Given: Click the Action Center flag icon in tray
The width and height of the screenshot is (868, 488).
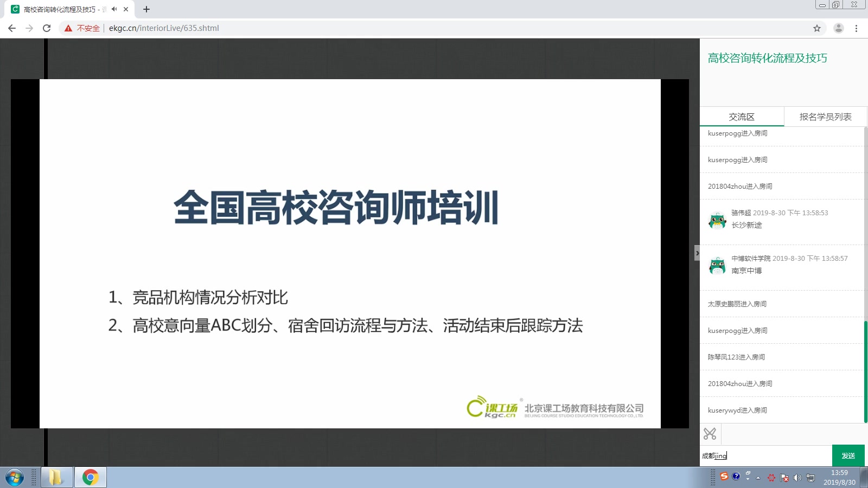Looking at the screenshot, I should 784,478.
